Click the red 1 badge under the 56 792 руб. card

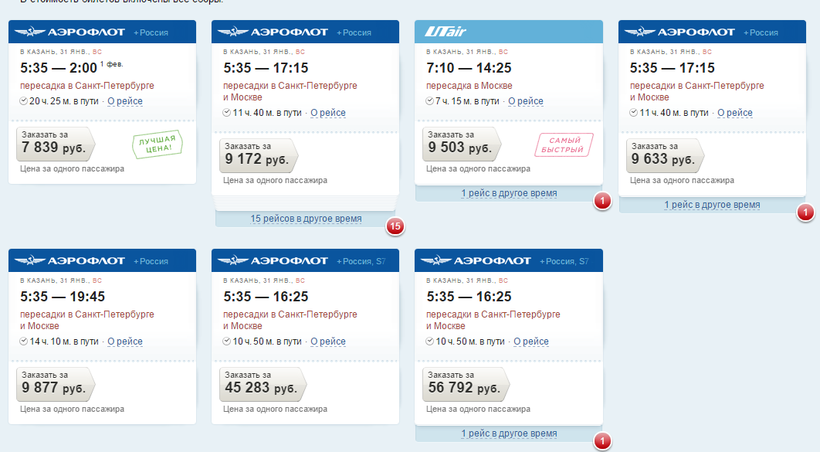click(x=602, y=441)
